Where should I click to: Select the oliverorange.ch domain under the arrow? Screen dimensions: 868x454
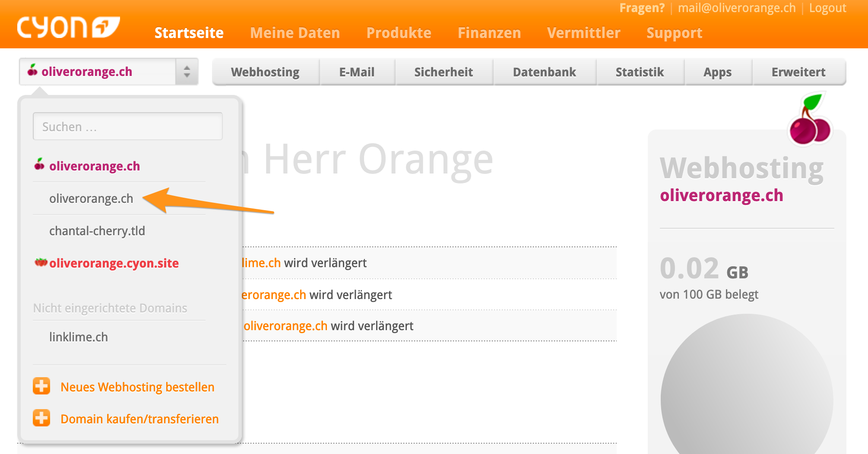coord(91,199)
